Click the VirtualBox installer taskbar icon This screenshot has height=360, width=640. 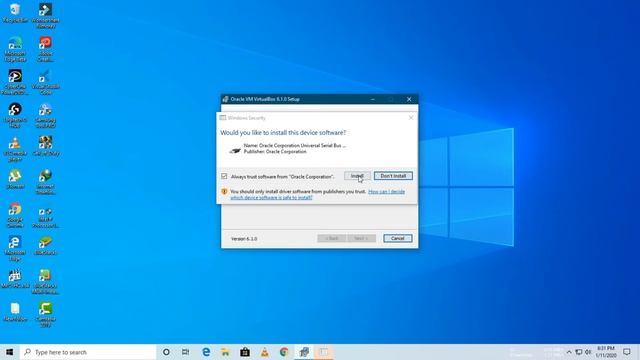point(304,352)
